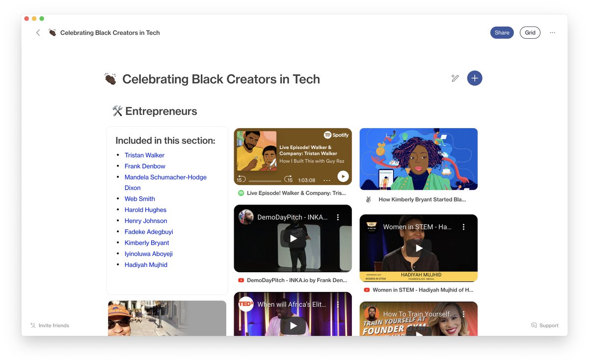
Task: Play the When will Africa's Elite TEDx video
Action: (x=293, y=325)
